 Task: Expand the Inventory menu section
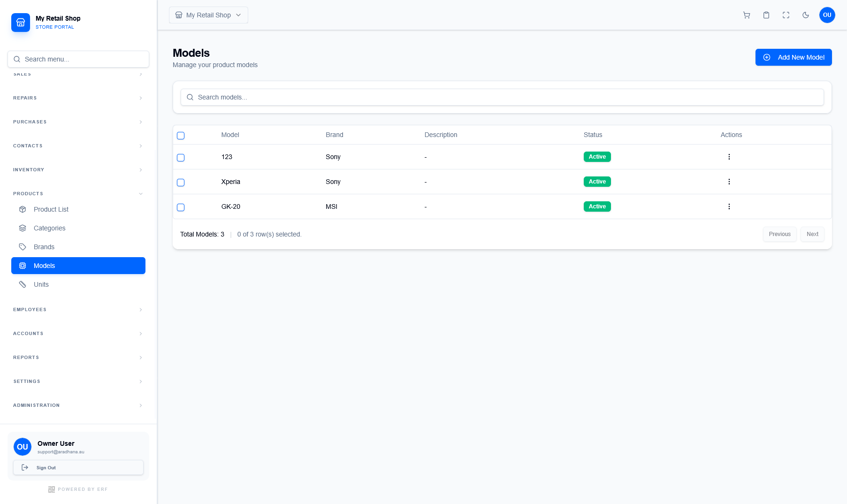pos(78,170)
